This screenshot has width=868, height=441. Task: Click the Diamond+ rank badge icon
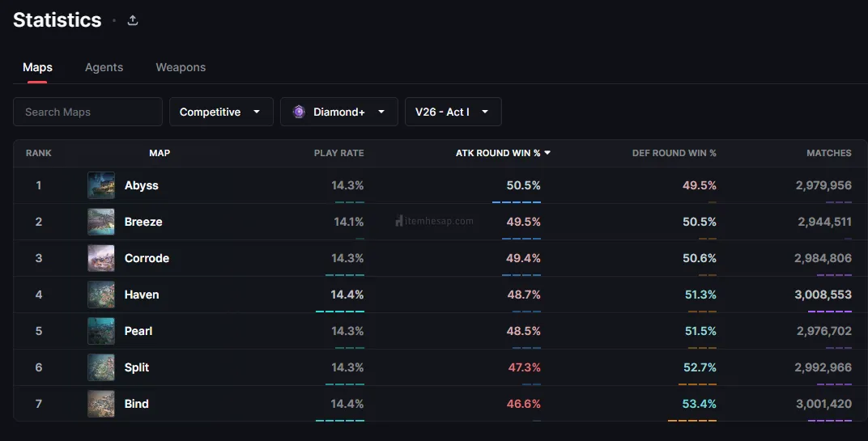click(x=299, y=112)
